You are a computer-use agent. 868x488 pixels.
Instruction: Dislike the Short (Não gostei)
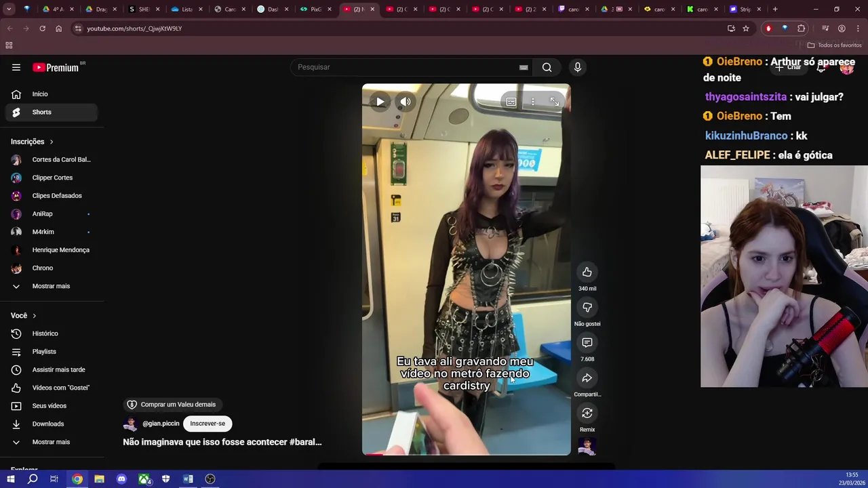(x=587, y=307)
